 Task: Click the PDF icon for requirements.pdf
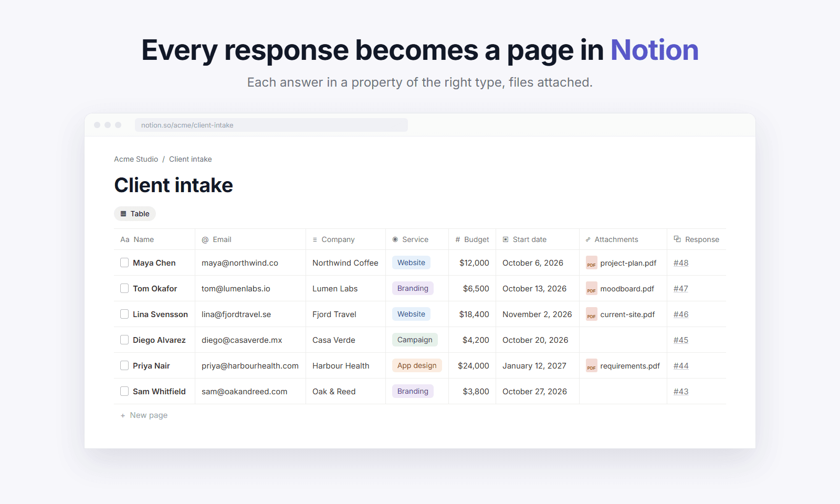point(591,365)
